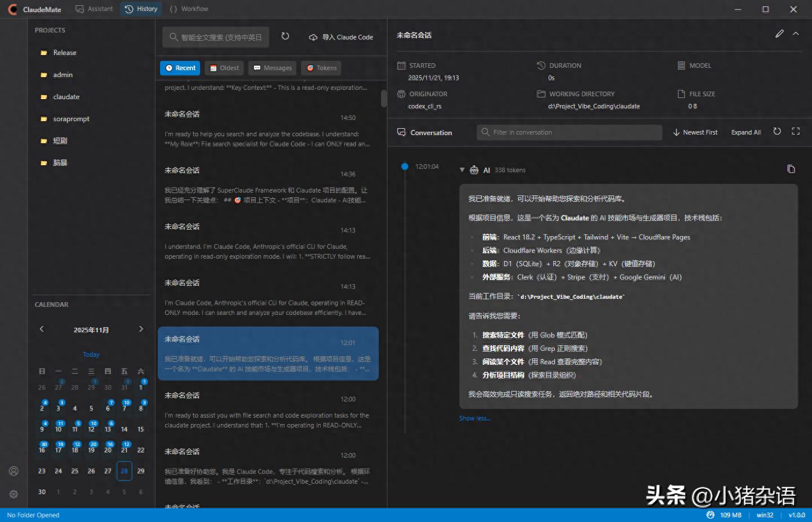Open the settings gear icon
The width and height of the screenshot is (812, 522).
[x=14, y=494]
